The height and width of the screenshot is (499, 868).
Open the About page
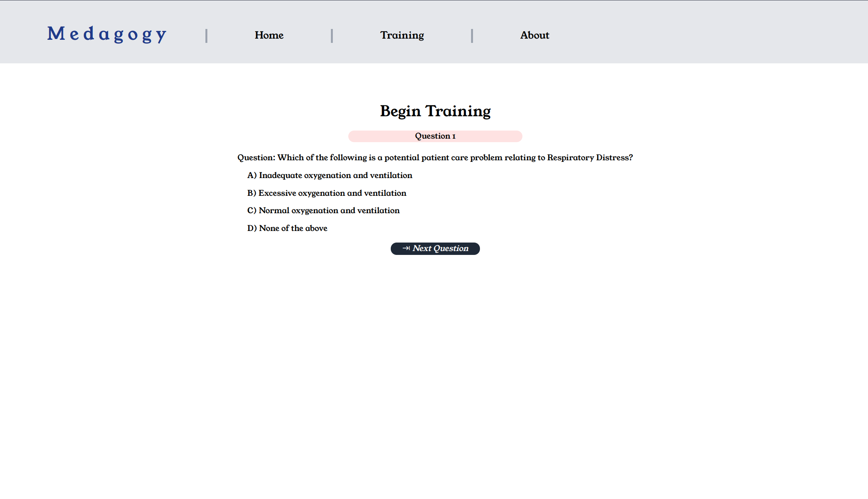coord(534,35)
